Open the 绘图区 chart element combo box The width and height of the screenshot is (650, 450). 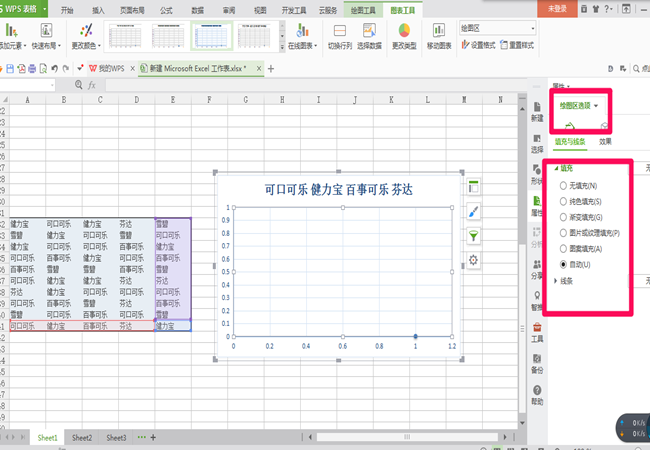tap(497, 28)
